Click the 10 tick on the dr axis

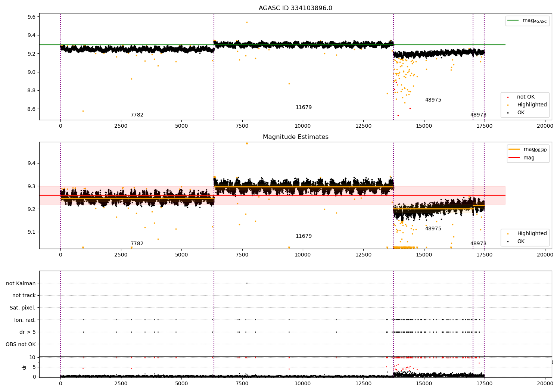pyautogui.click(x=32, y=357)
